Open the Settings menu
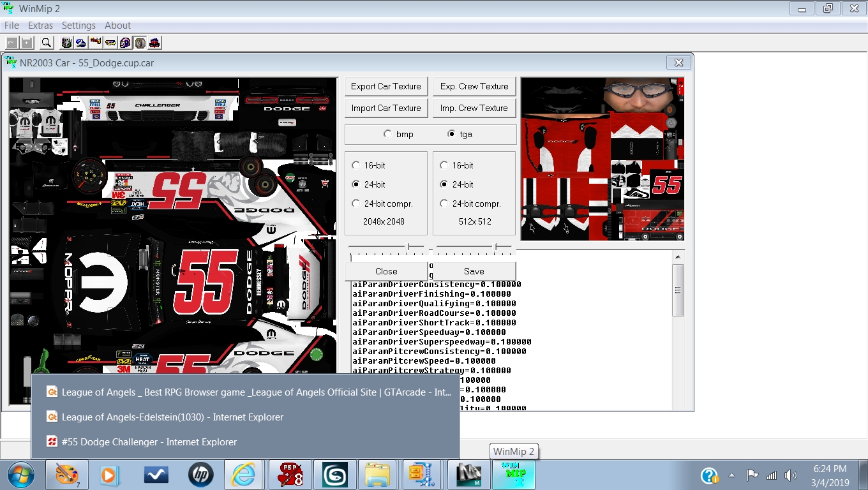Viewport: 868px width, 490px height. click(x=79, y=26)
